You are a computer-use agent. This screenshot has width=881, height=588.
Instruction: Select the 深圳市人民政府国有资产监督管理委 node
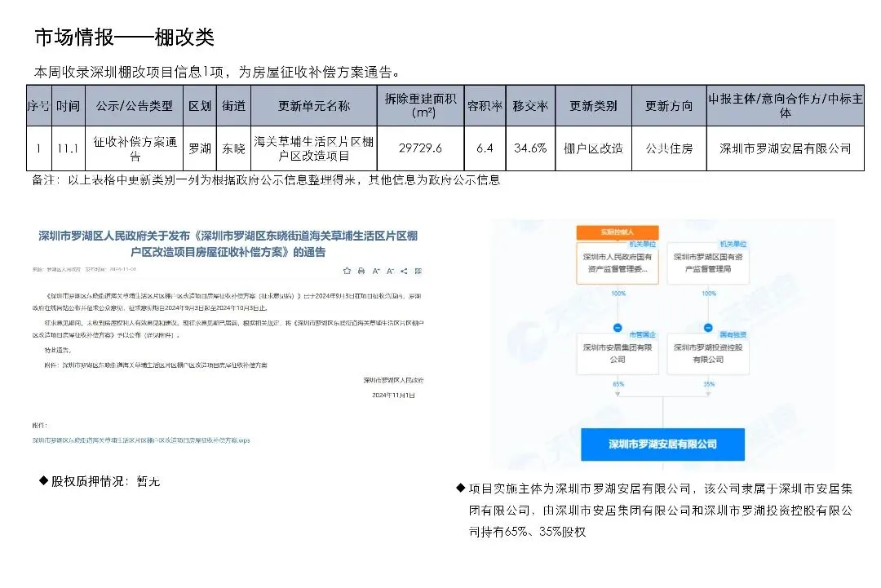618,263
